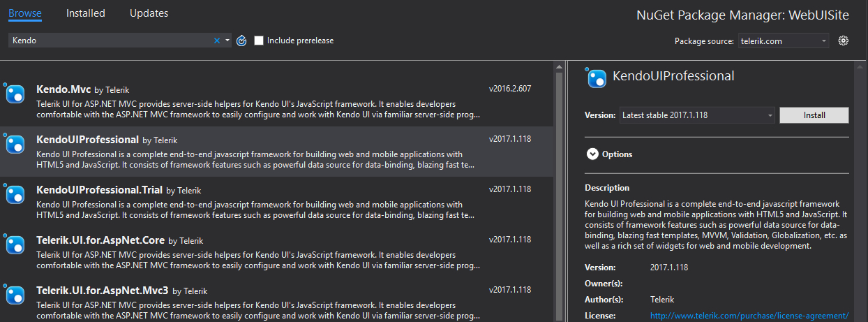Switch to the Installed tab

tap(86, 13)
